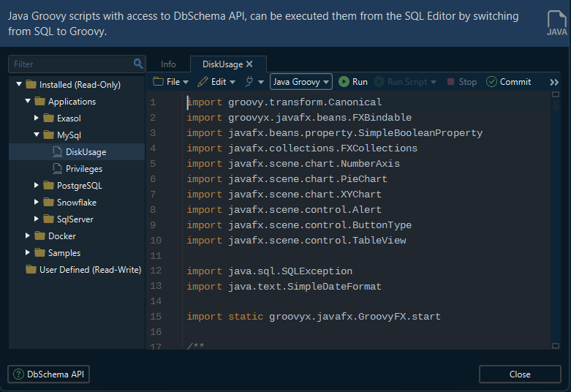Click code line 'import java.sql.SQLException'
Viewport: 571px width, 392px height.
270,271
